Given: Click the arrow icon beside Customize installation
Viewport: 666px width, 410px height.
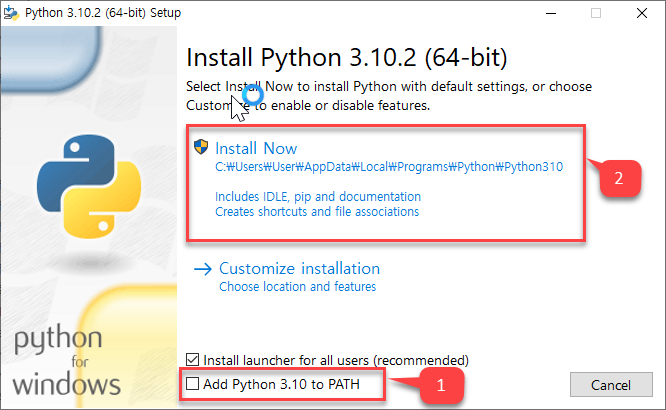Looking at the screenshot, I should click(203, 269).
